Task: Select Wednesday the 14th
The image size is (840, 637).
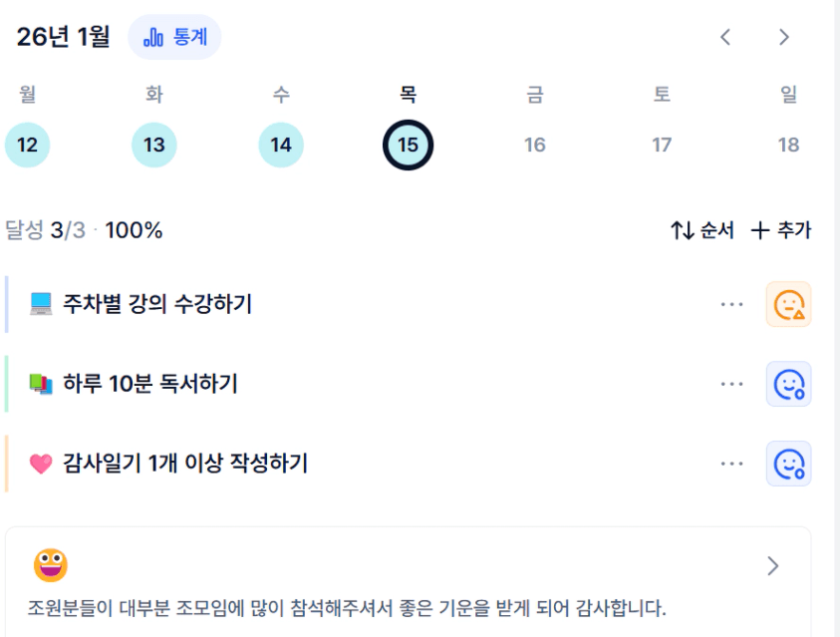Action: [281, 145]
